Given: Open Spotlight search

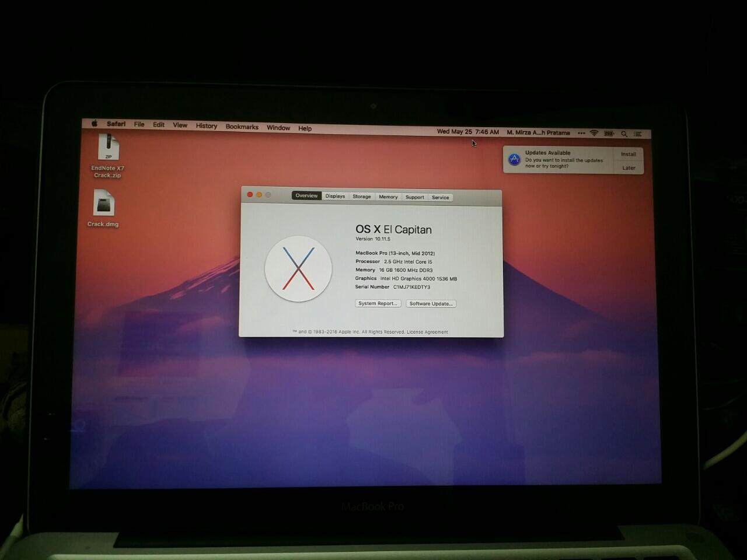Looking at the screenshot, I should tap(624, 134).
